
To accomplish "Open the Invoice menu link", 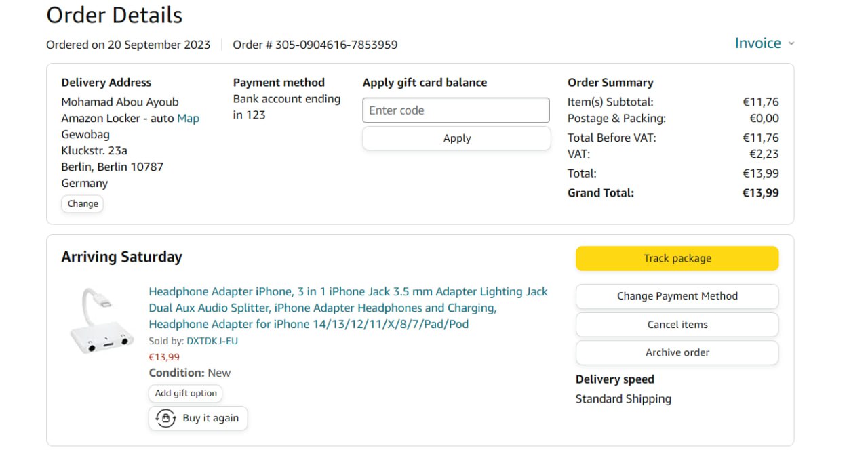I will pos(757,43).
